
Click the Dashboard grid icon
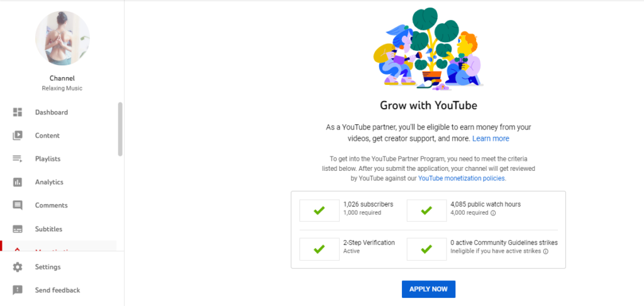[18, 112]
